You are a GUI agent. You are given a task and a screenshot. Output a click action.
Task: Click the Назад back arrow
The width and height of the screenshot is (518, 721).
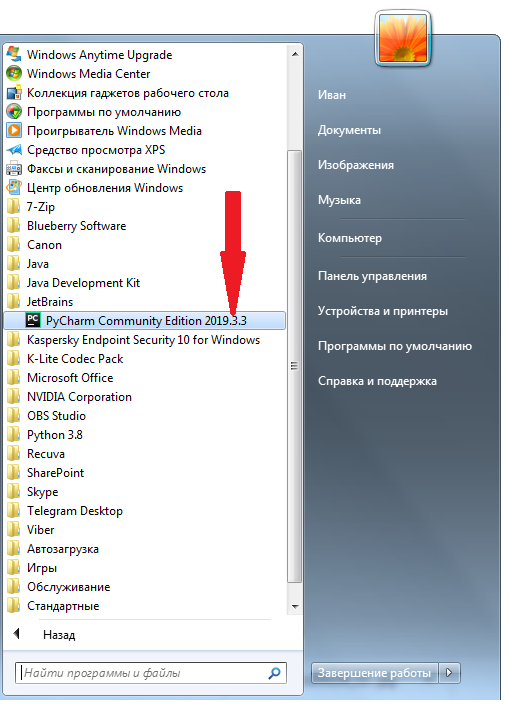point(17,634)
